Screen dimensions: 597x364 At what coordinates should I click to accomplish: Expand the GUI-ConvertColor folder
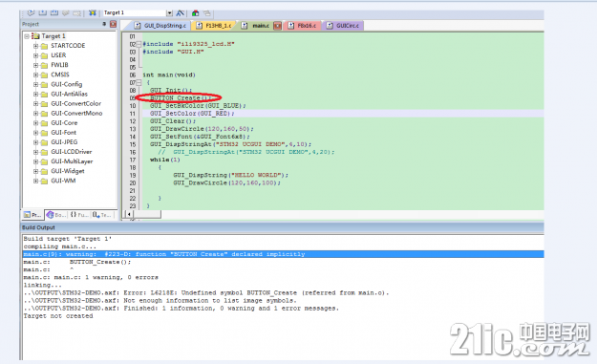click(35, 104)
